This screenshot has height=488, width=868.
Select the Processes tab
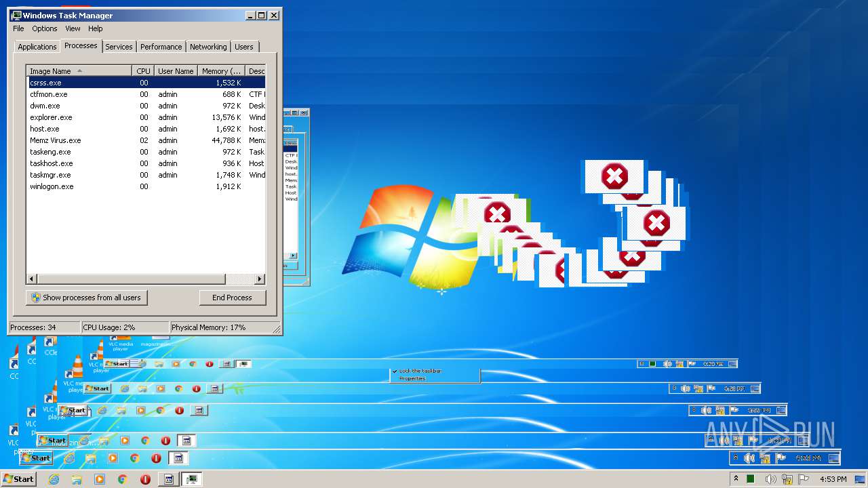pos(81,45)
